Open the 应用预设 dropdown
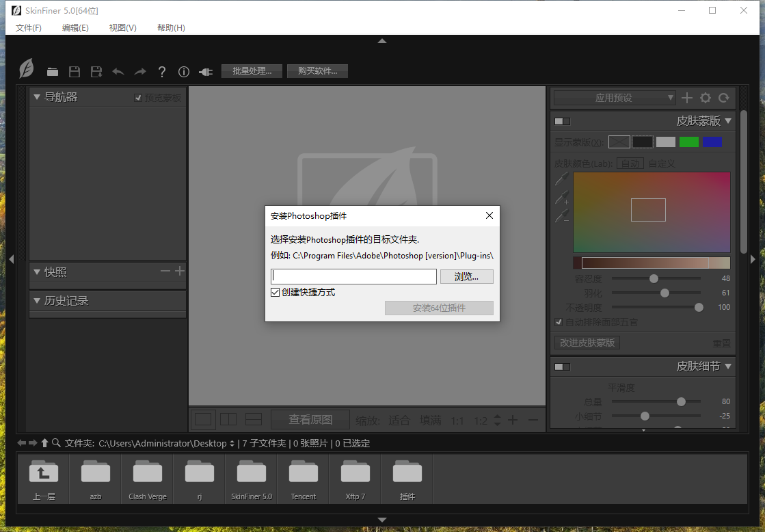This screenshot has width=765, height=532. pyautogui.click(x=614, y=98)
